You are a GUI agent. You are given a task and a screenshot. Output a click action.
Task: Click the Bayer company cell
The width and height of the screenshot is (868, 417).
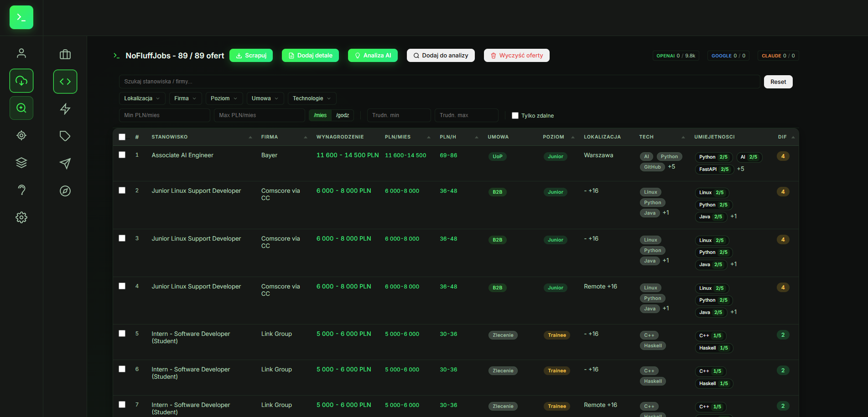[269, 155]
